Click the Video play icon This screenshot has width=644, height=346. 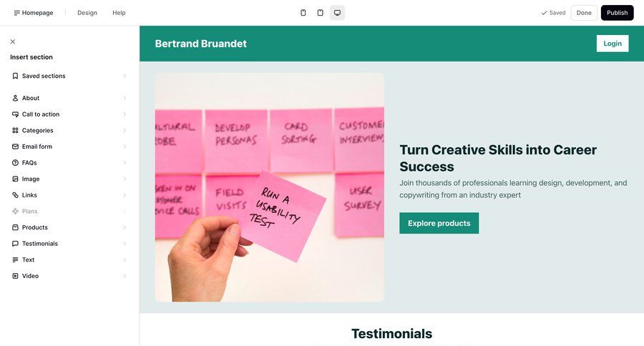15,276
